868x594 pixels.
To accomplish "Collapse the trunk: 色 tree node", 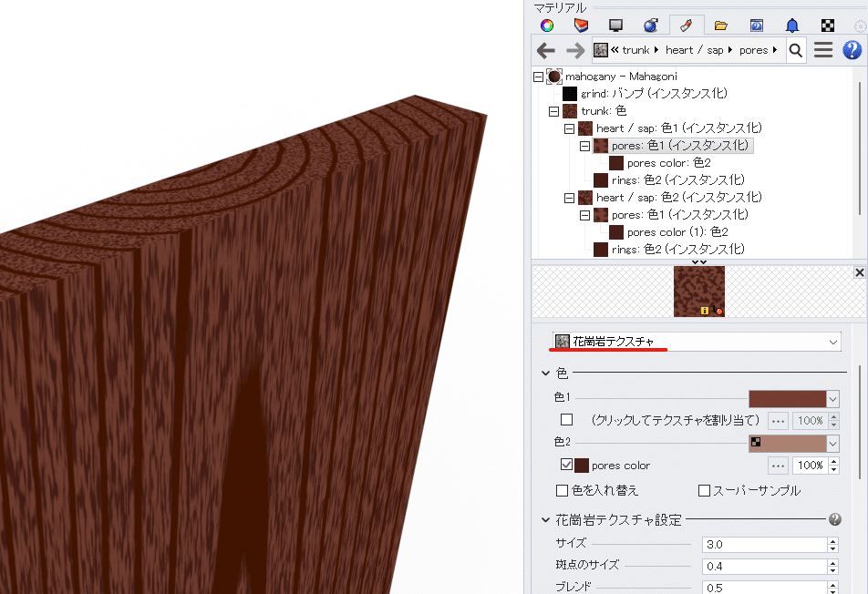I will point(553,111).
